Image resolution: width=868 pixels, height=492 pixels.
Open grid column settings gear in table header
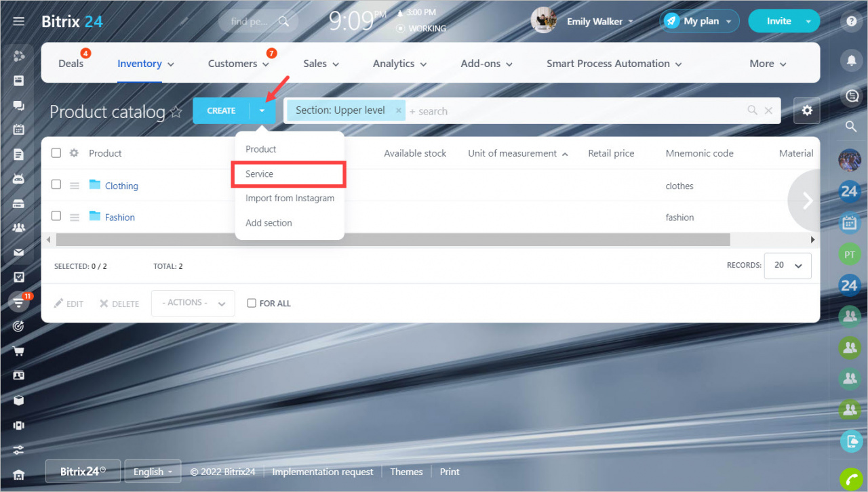75,153
